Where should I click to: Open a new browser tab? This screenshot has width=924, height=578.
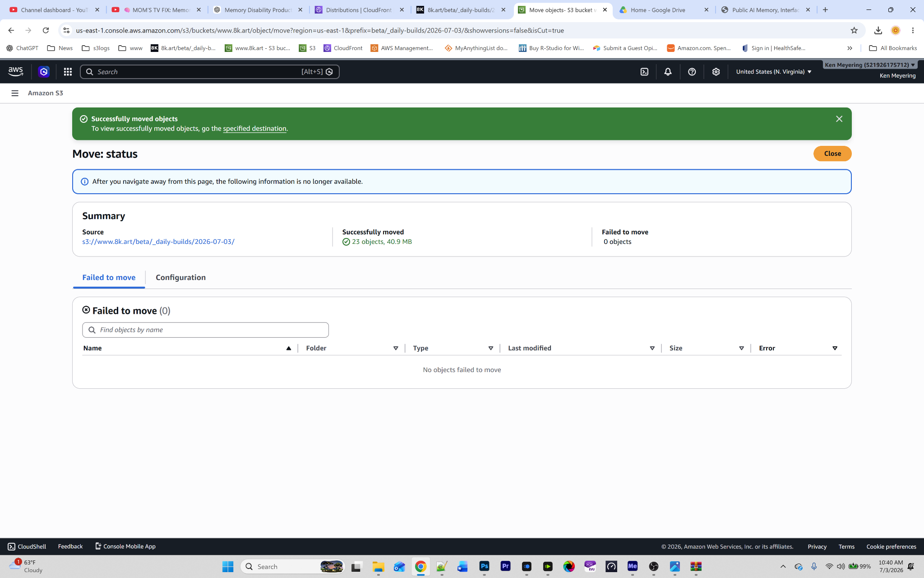pyautogui.click(x=825, y=9)
